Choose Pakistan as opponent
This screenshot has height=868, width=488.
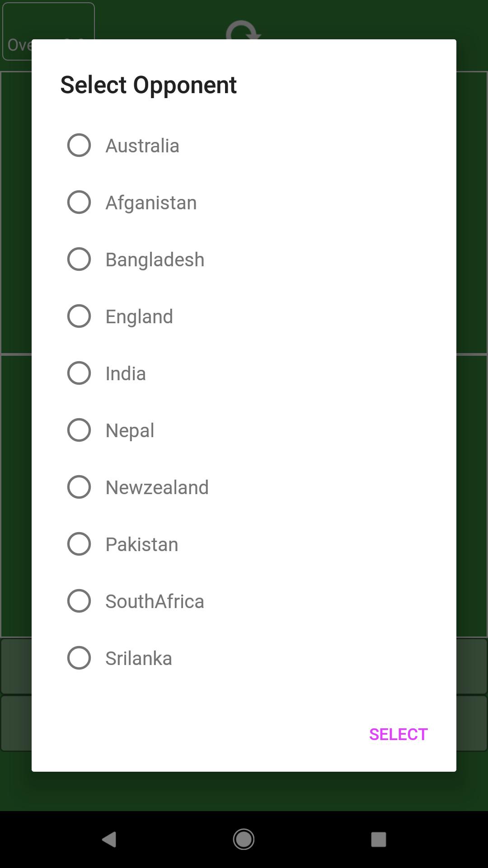coord(79,544)
